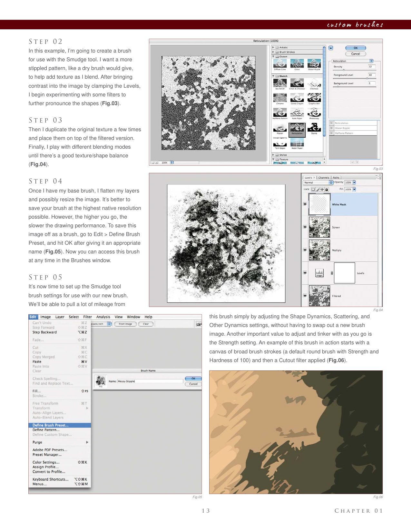The image size is (411, 532).
Task: Click OK in the Reticulation dialog
Action: [x=356, y=48]
